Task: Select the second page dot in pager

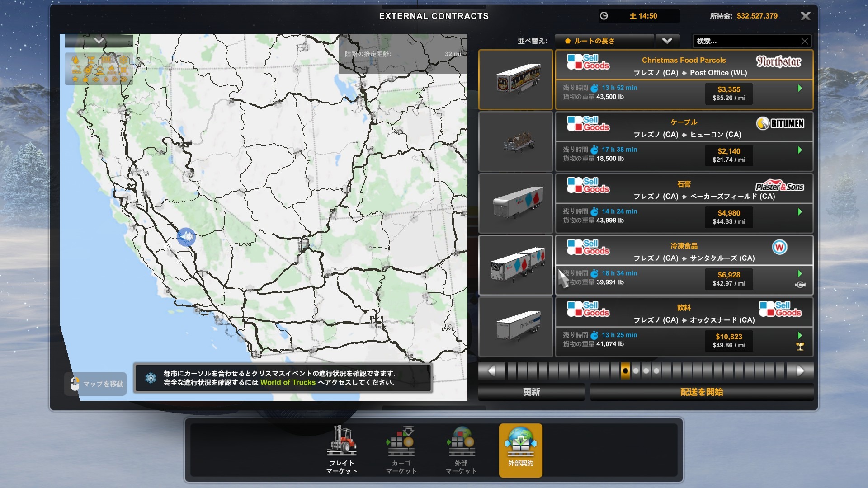Action: (636, 371)
